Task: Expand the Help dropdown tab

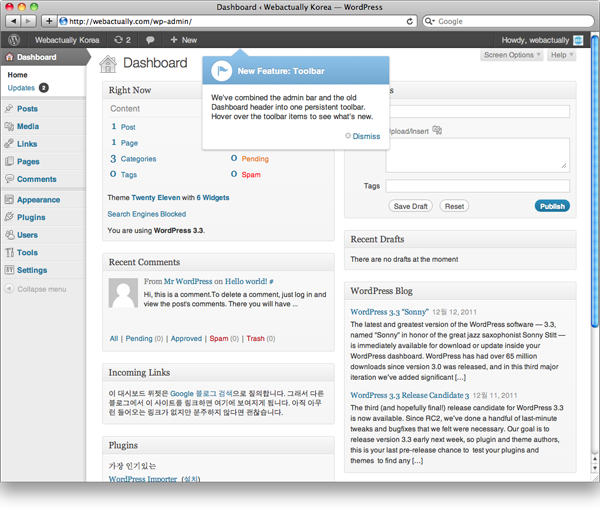Action: pos(562,55)
